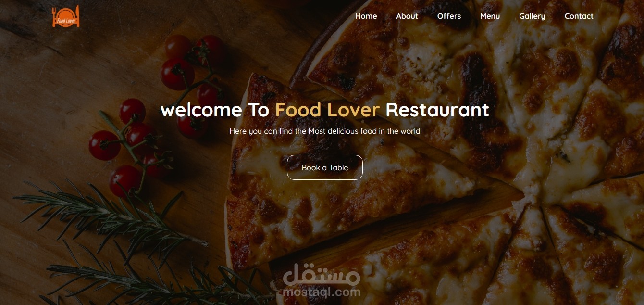
Task: Open the About section link
Action: 407,16
